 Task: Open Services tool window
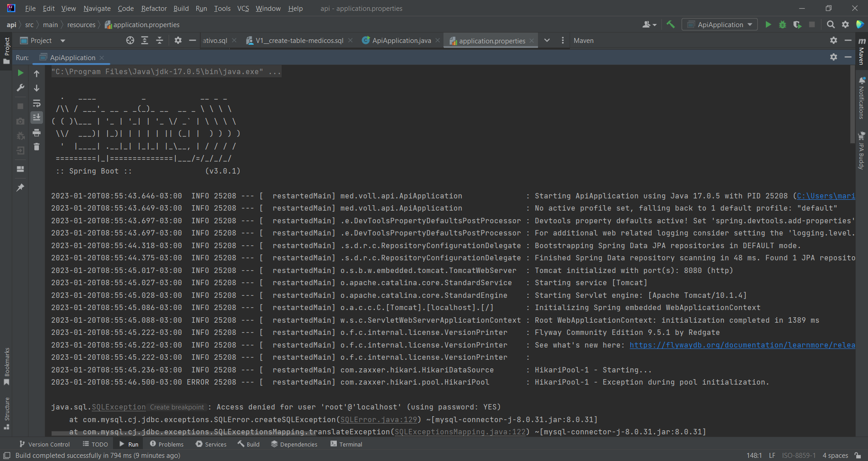(211, 444)
